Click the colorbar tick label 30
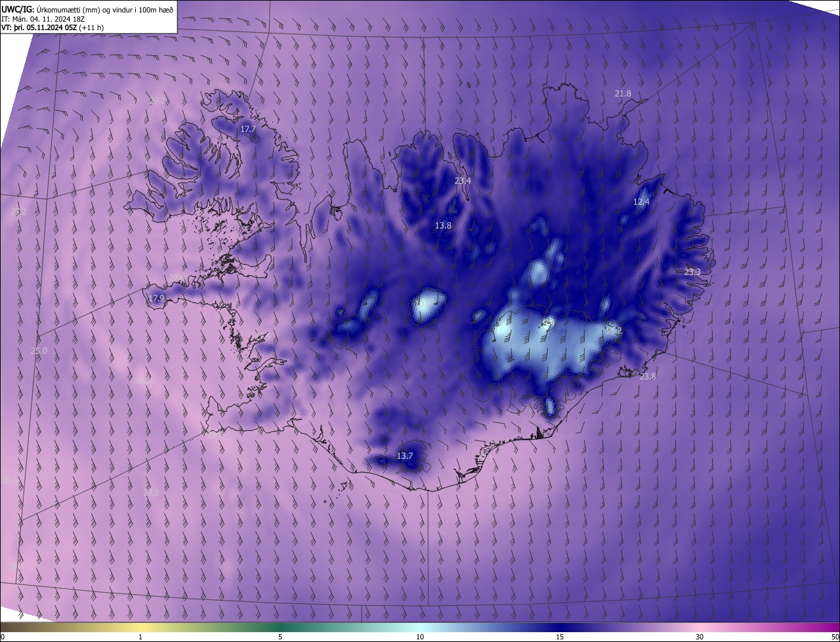Screen dimensions: 840x642 (700, 637)
